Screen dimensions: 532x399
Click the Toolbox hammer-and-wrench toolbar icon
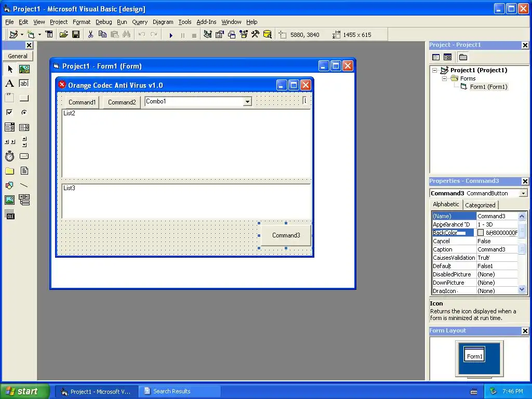(x=255, y=35)
